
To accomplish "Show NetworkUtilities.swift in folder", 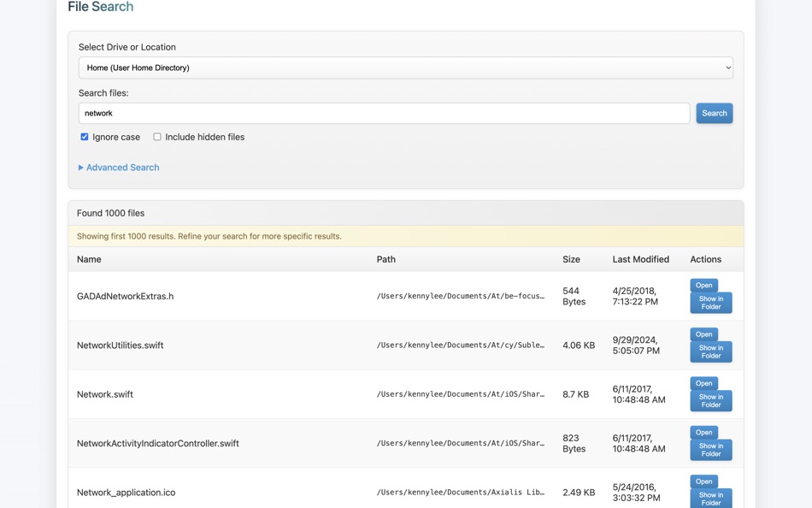I will tap(710, 351).
